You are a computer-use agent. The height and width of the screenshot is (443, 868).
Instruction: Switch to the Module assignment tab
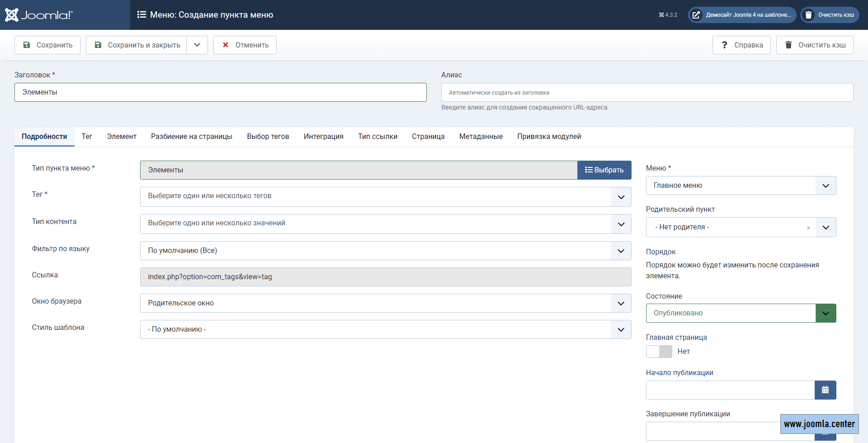coord(549,137)
